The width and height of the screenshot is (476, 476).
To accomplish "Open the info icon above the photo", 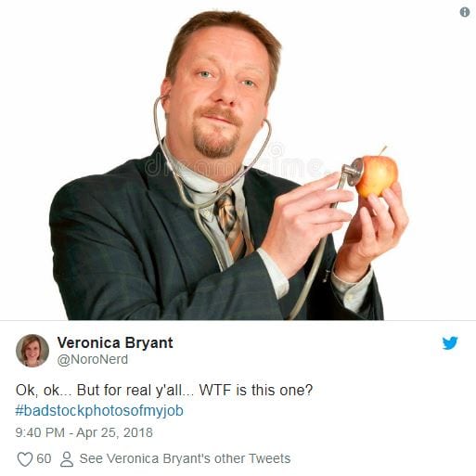I will pyautogui.click(x=465, y=12).
